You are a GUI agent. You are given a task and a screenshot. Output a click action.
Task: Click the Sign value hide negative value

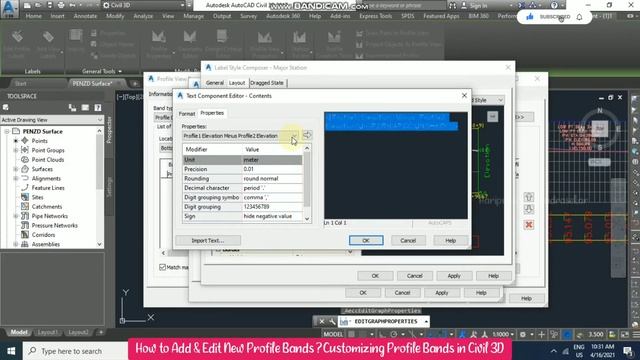272,216
